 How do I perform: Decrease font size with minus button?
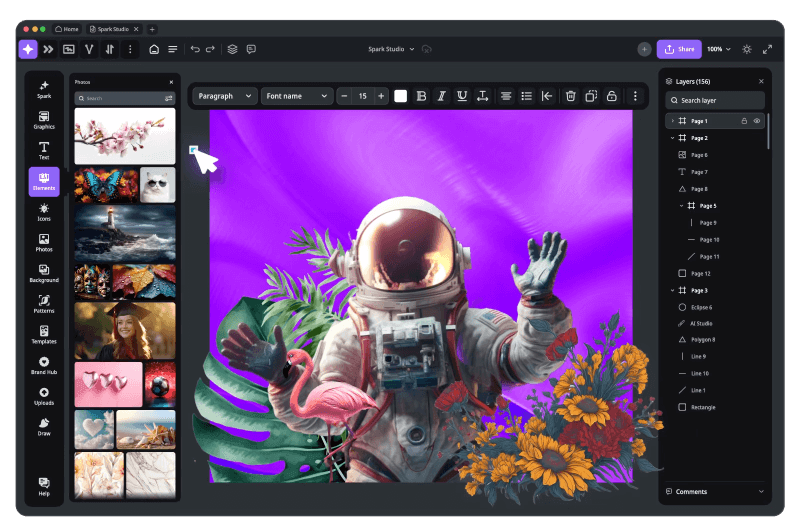pyautogui.click(x=344, y=96)
